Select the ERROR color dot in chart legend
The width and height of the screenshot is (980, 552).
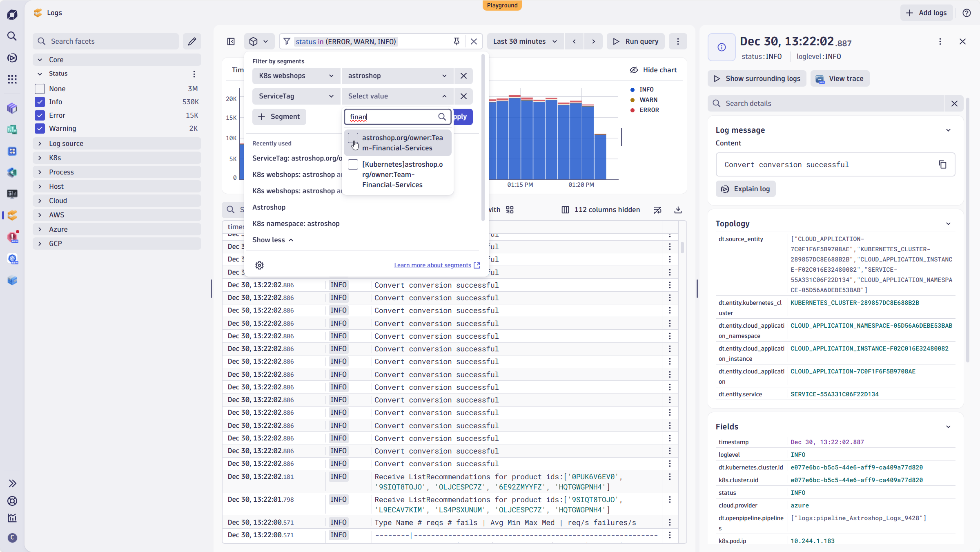click(632, 110)
